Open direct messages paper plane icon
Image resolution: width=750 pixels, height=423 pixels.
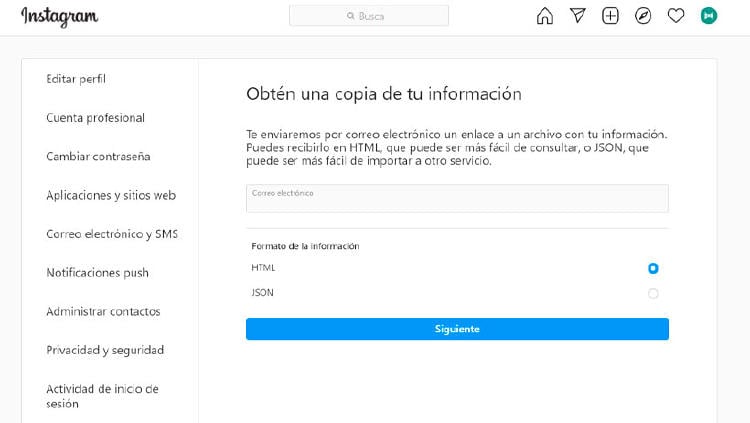[x=578, y=16]
